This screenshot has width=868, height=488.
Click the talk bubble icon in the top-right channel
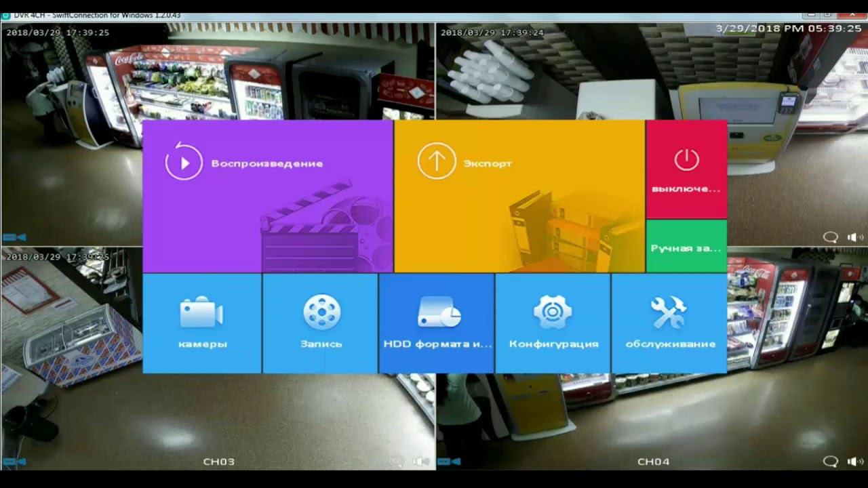point(831,237)
